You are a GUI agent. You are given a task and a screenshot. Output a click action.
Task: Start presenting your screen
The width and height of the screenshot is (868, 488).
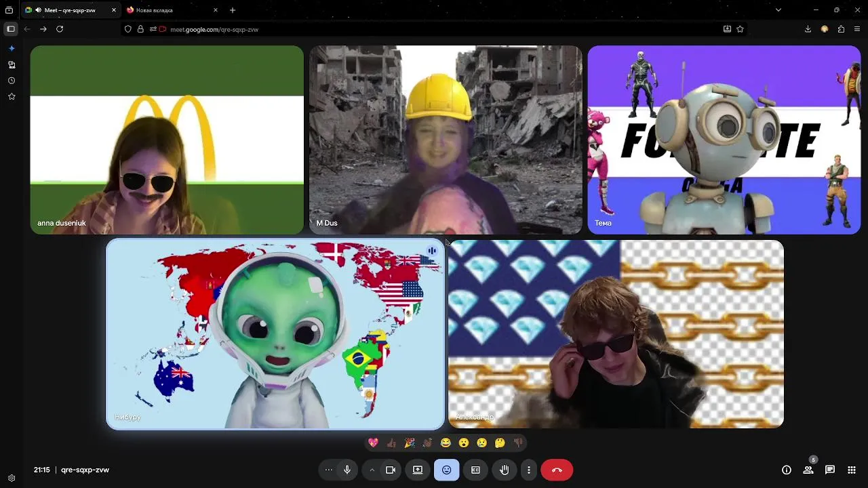pos(418,470)
